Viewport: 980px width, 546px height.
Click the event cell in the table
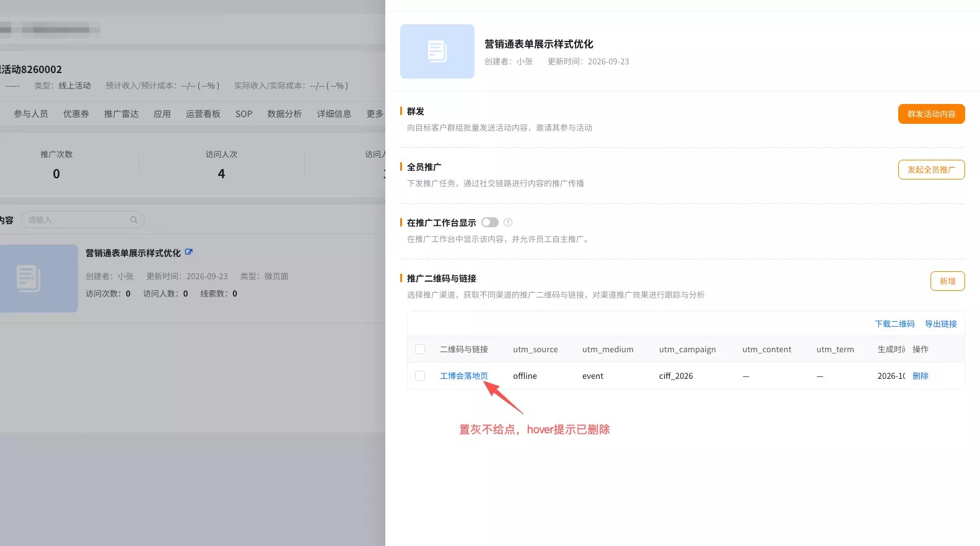593,376
